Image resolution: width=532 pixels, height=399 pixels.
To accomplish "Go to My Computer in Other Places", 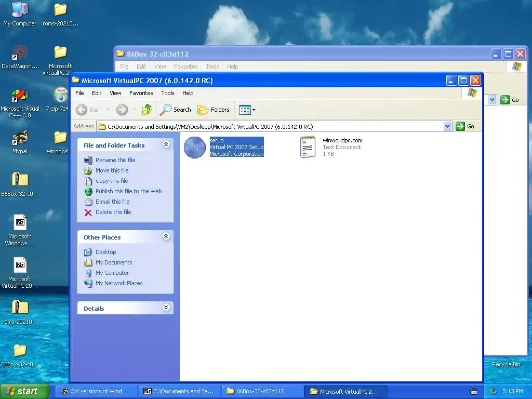I will click(x=112, y=273).
